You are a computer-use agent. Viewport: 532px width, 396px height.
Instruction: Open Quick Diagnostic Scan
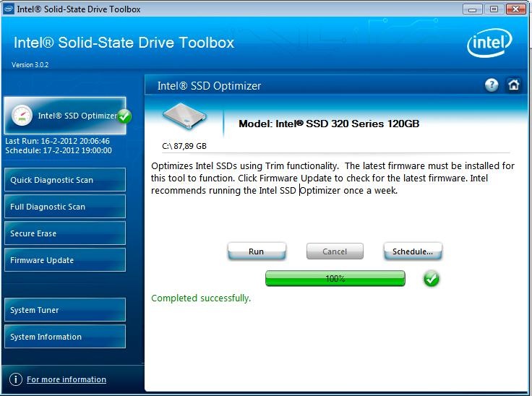pos(65,179)
